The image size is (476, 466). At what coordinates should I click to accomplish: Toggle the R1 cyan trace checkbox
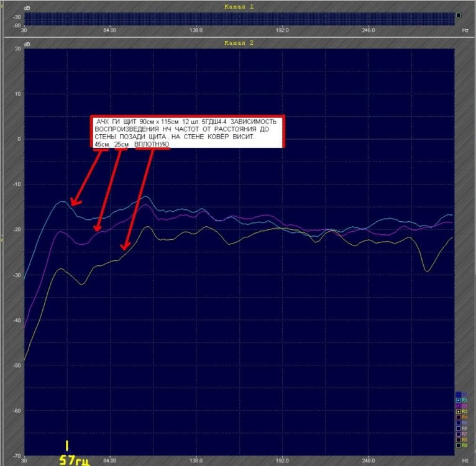459,400
